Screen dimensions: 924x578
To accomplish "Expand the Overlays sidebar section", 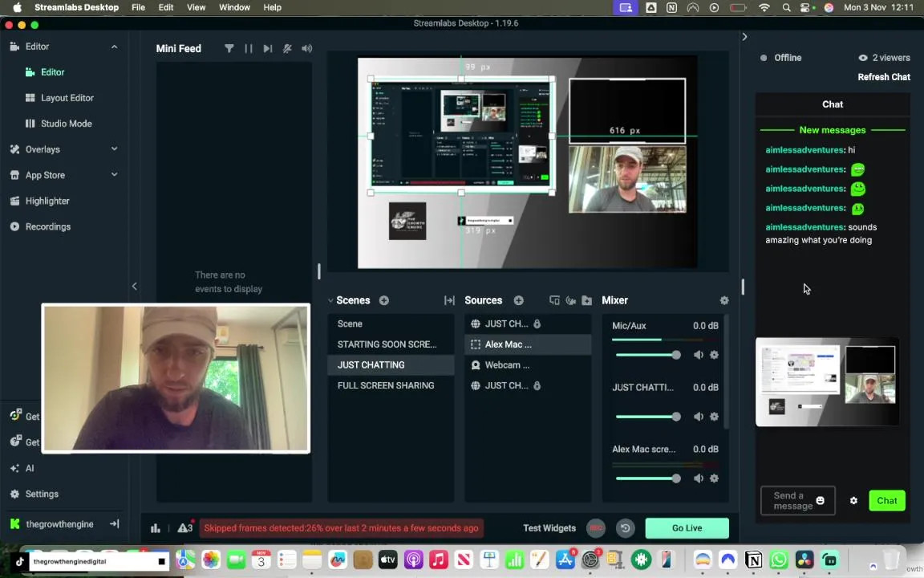I will pyautogui.click(x=115, y=149).
